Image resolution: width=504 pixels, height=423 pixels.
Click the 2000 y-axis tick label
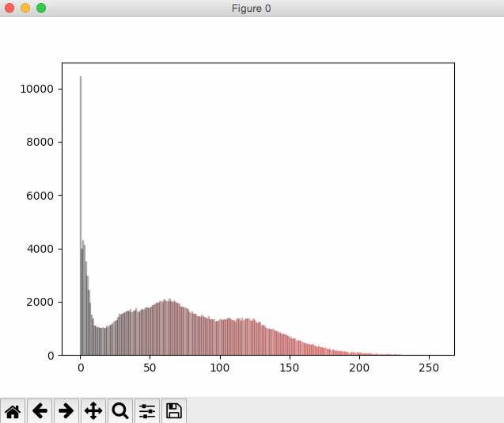point(40,302)
